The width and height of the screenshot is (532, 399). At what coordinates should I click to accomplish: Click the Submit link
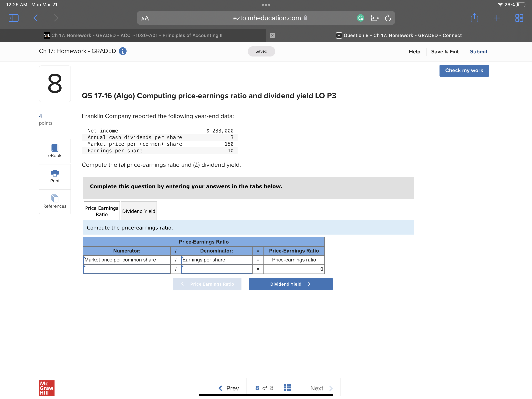coord(479,51)
